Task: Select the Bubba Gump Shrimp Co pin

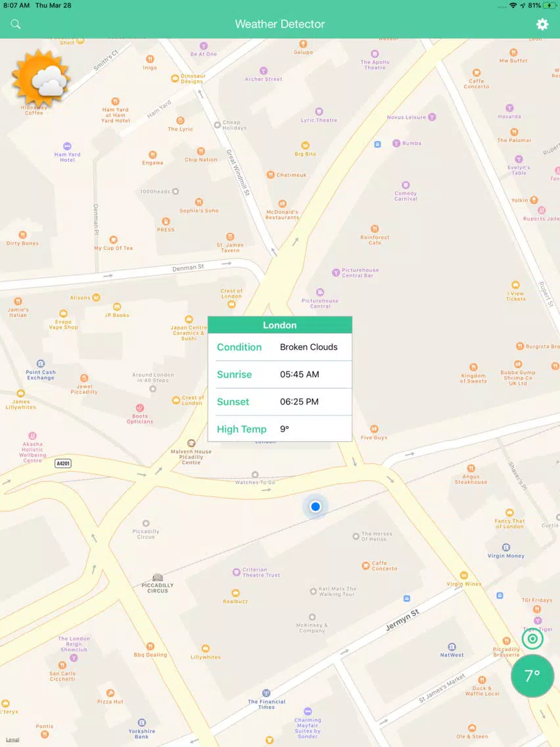Action: pos(518,364)
